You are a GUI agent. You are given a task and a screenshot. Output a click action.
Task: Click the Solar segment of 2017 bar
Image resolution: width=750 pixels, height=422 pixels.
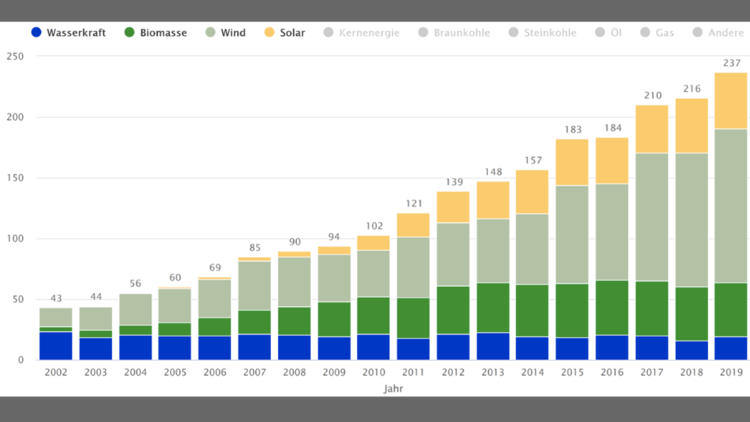point(651,129)
